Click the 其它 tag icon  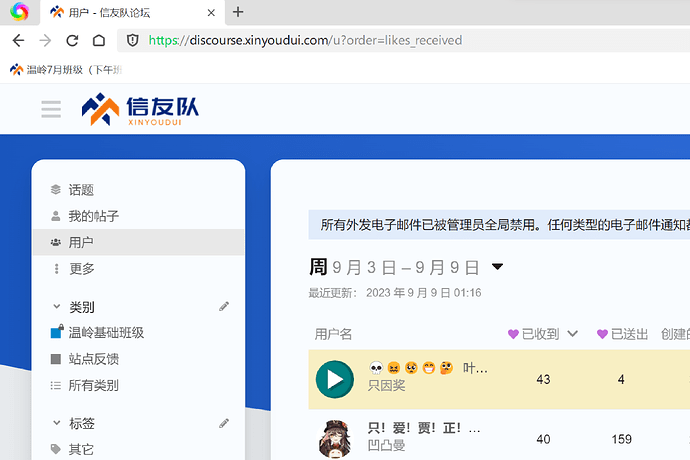tap(55, 449)
